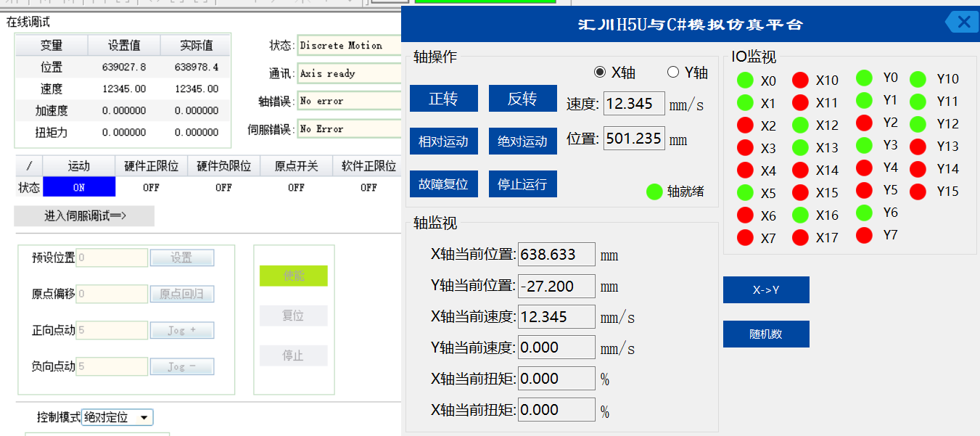
Task: Click the blue ON cell under 运动
Action: [79, 187]
